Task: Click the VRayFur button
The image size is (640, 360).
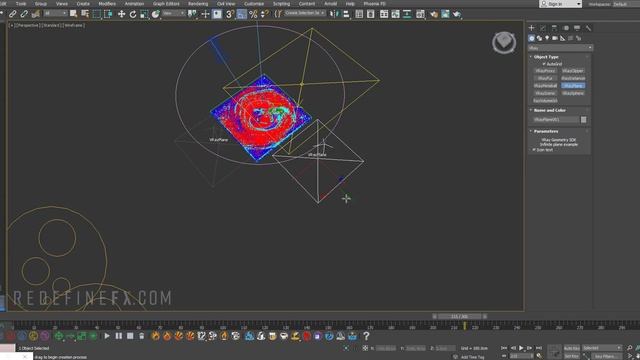Action: [x=545, y=78]
